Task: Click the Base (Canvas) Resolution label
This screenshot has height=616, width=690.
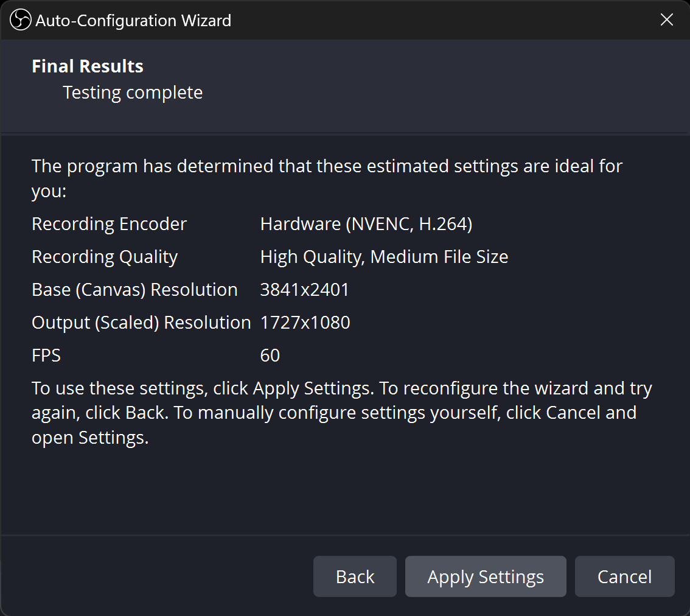Action: click(134, 290)
